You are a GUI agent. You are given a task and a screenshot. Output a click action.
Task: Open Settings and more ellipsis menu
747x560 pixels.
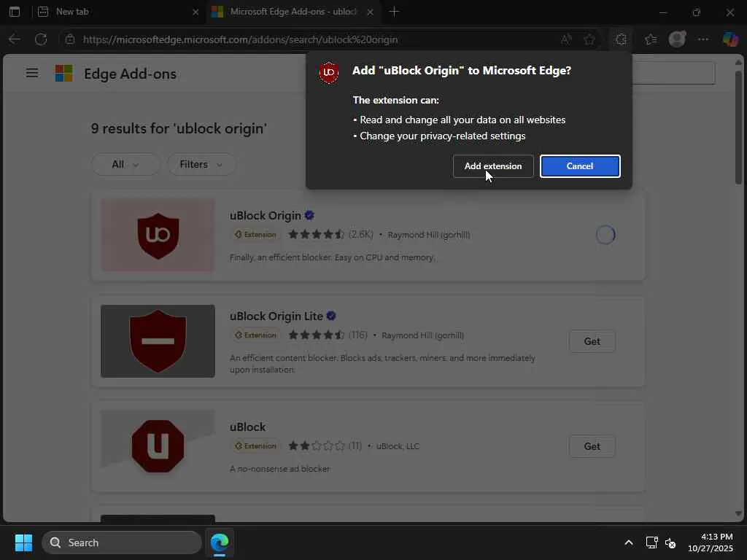pyautogui.click(x=703, y=39)
